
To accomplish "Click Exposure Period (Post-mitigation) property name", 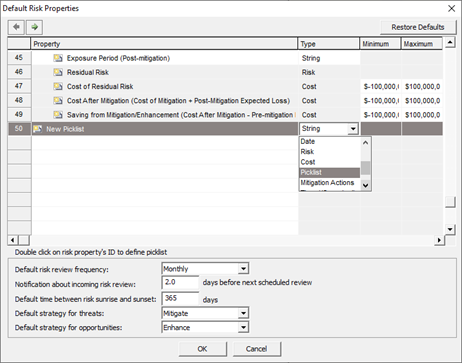I will coord(118,58).
